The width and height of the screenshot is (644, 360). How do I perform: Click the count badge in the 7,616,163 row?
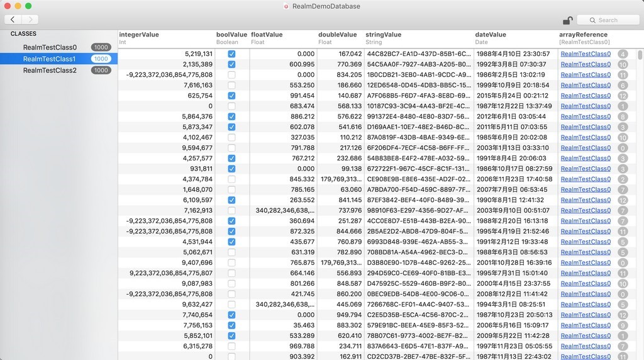[x=623, y=85]
